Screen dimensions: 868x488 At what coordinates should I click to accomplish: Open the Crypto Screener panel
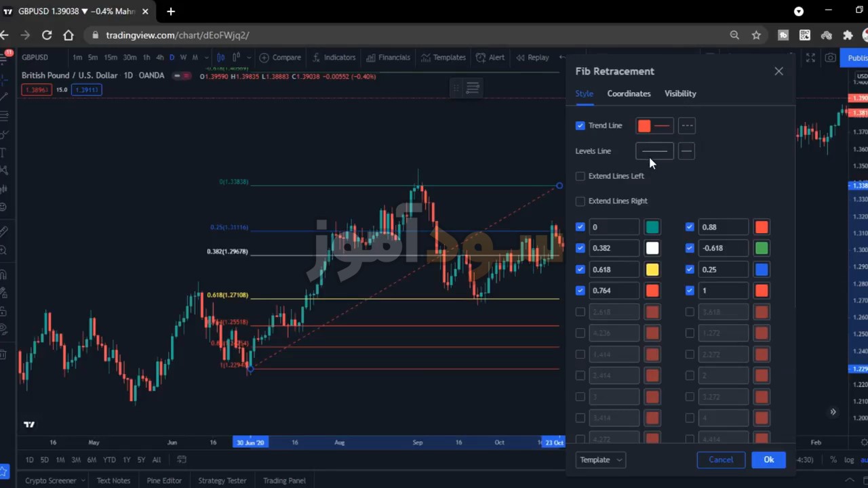54,481
